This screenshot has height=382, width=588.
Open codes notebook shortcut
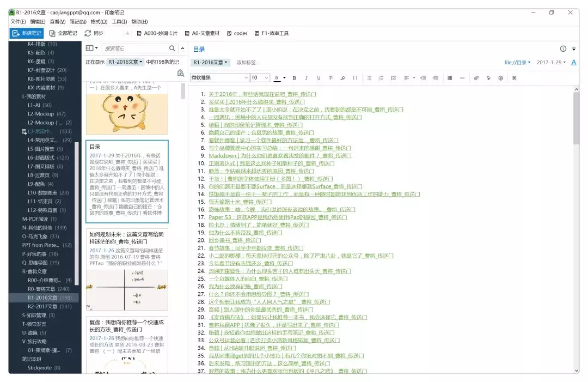[x=237, y=33]
